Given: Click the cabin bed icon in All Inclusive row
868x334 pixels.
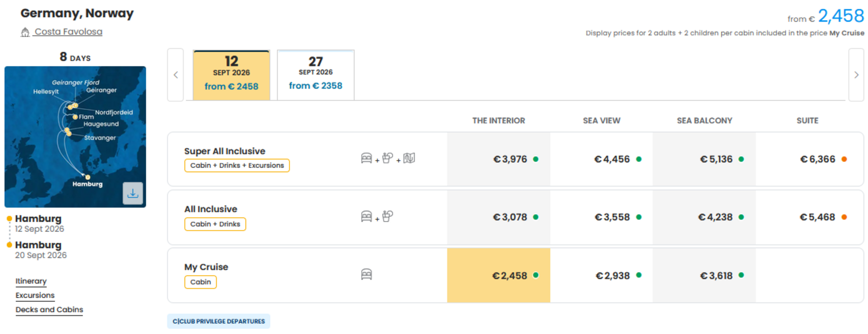Looking at the screenshot, I should click(x=367, y=216).
